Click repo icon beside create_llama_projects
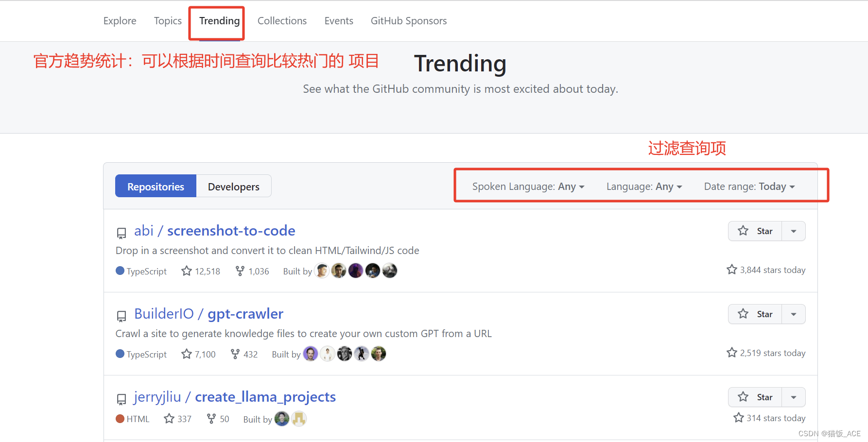This screenshot has width=868, height=442. pos(122,399)
